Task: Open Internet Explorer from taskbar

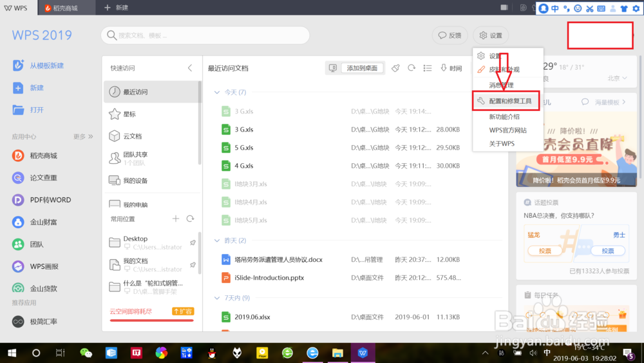Action: point(312,353)
